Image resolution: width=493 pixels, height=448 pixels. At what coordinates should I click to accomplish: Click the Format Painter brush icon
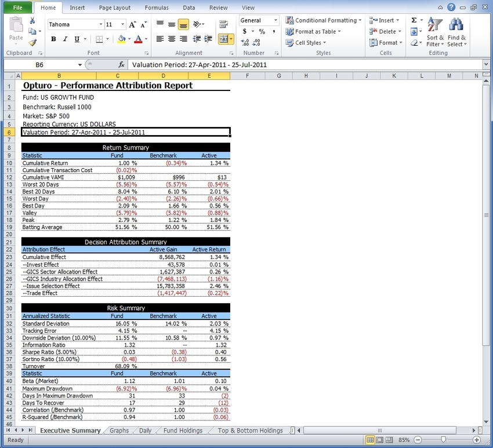pos(32,42)
